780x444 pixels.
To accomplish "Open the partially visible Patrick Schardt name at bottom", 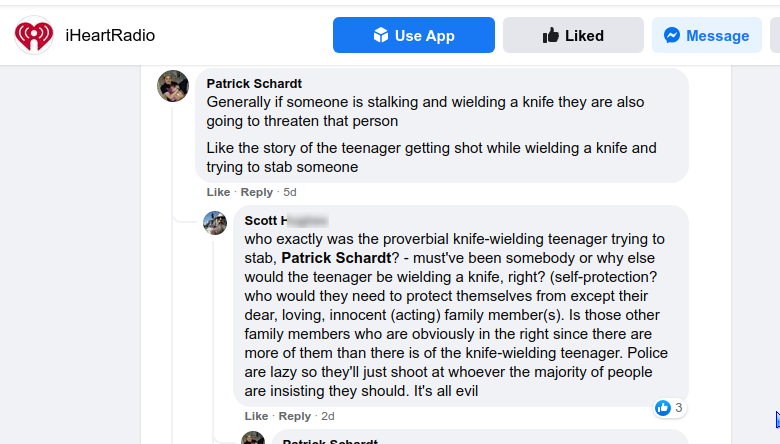I will point(330,441).
